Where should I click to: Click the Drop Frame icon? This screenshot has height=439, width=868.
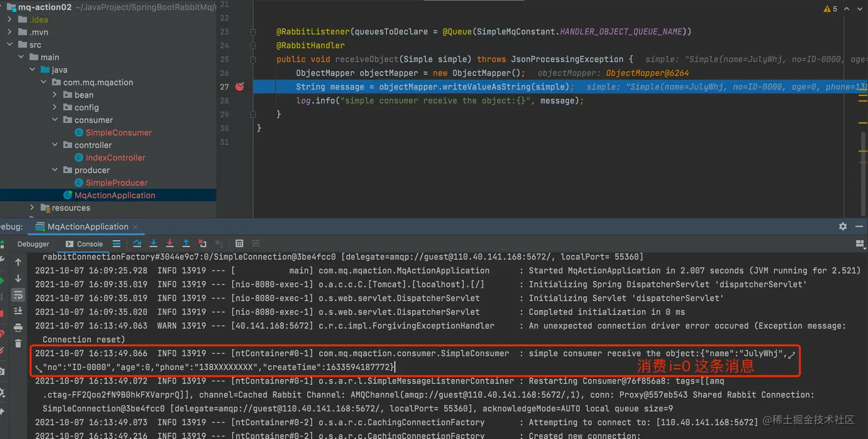(x=202, y=244)
